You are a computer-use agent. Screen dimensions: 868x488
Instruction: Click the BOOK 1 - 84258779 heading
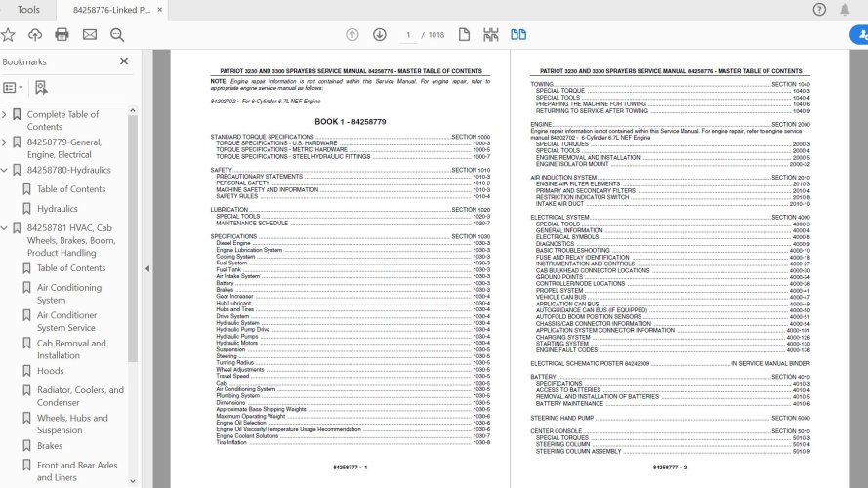pos(351,122)
